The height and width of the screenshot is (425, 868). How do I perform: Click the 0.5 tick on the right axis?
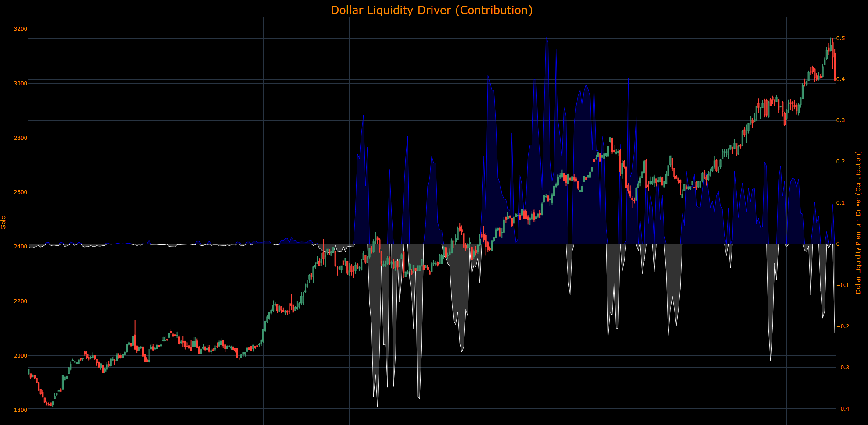(840, 39)
